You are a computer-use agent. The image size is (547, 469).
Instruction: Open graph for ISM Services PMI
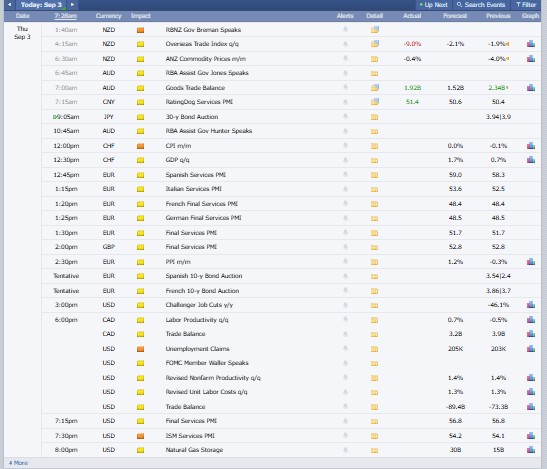pyautogui.click(x=531, y=436)
